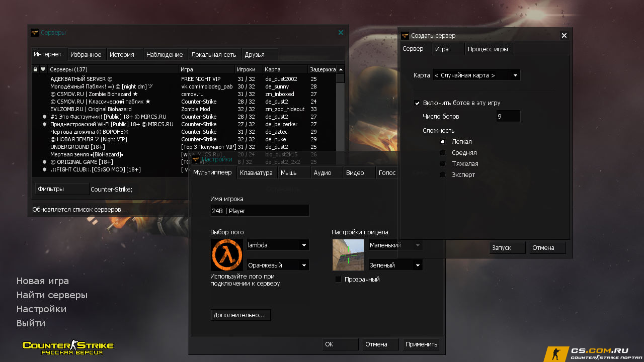This screenshot has width=644, height=362.
Task: Click the 'Дополнительно...' button
Action: point(240,315)
